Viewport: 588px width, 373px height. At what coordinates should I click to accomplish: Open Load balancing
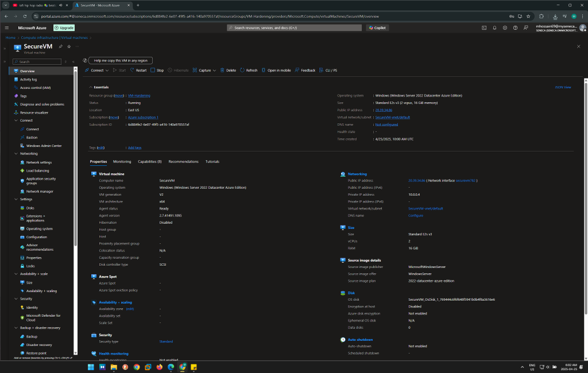point(37,170)
